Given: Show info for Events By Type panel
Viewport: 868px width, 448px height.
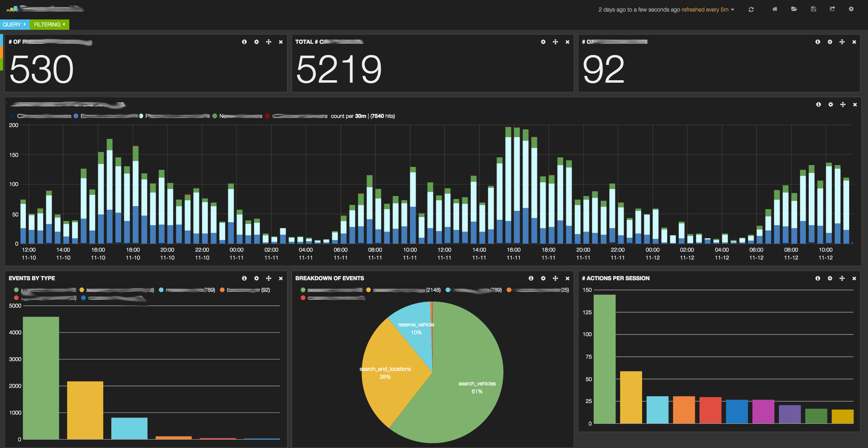Looking at the screenshot, I should (244, 278).
